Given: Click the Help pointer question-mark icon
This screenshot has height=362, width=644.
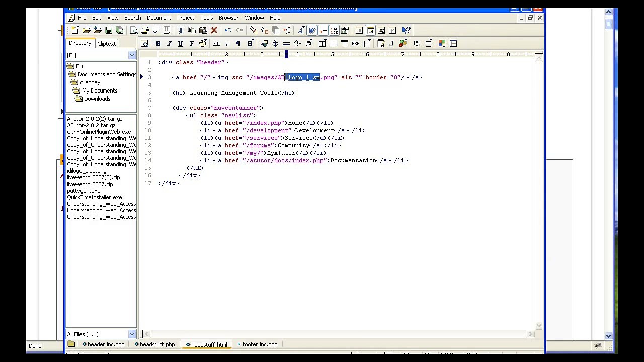Looking at the screenshot, I should pyautogui.click(x=406, y=30).
